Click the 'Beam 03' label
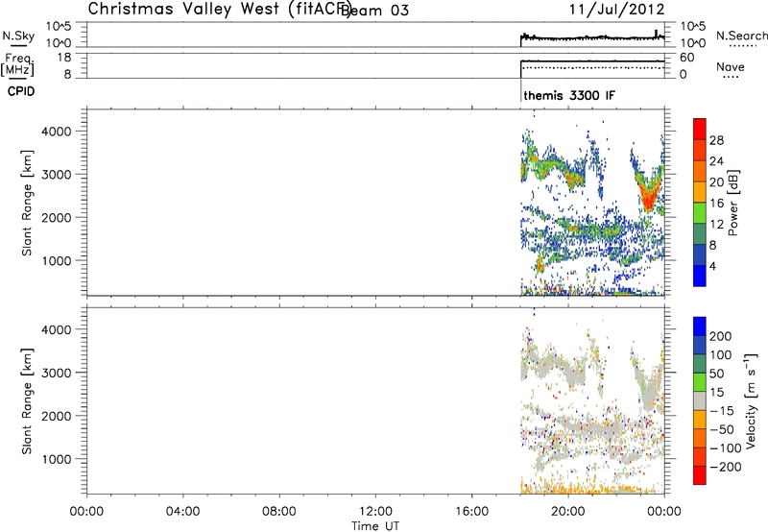768x532 pixels. click(374, 11)
